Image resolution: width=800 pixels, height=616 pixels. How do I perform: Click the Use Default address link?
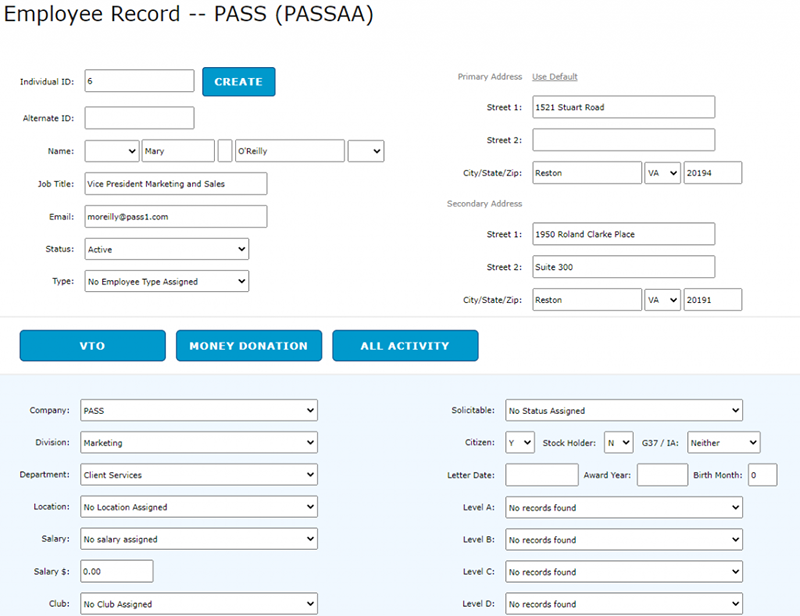(555, 77)
